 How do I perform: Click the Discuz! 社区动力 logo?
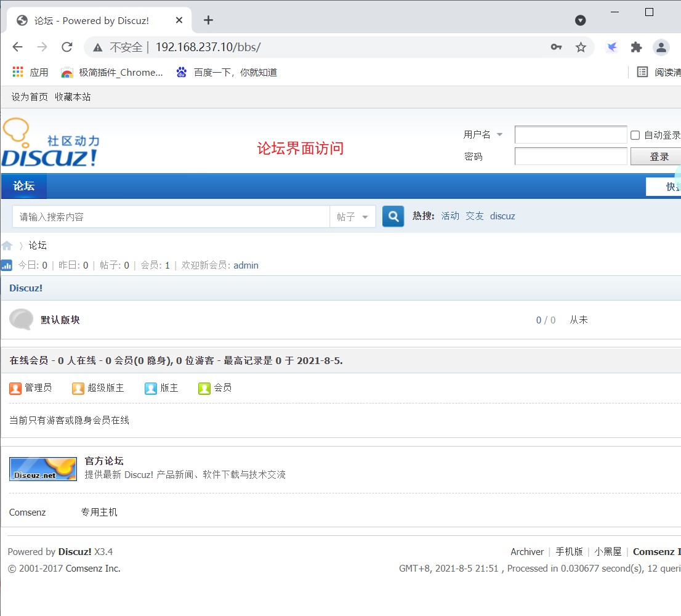(x=50, y=142)
